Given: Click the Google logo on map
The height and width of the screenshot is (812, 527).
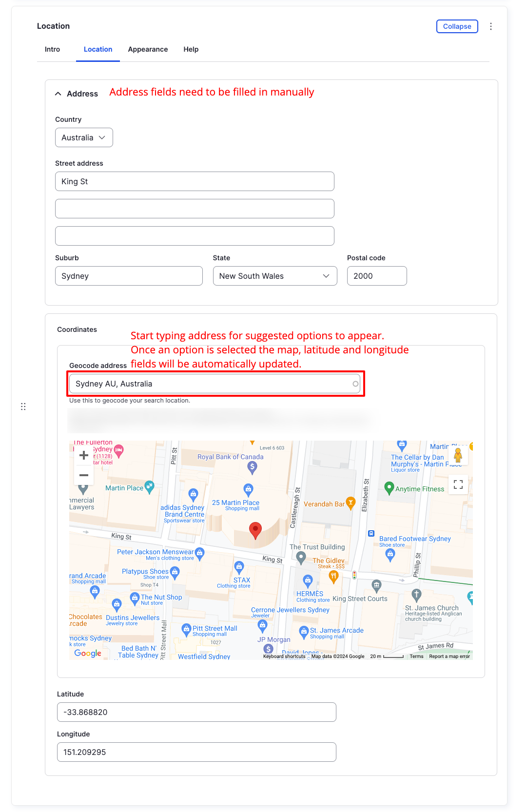Looking at the screenshot, I should (x=88, y=653).
